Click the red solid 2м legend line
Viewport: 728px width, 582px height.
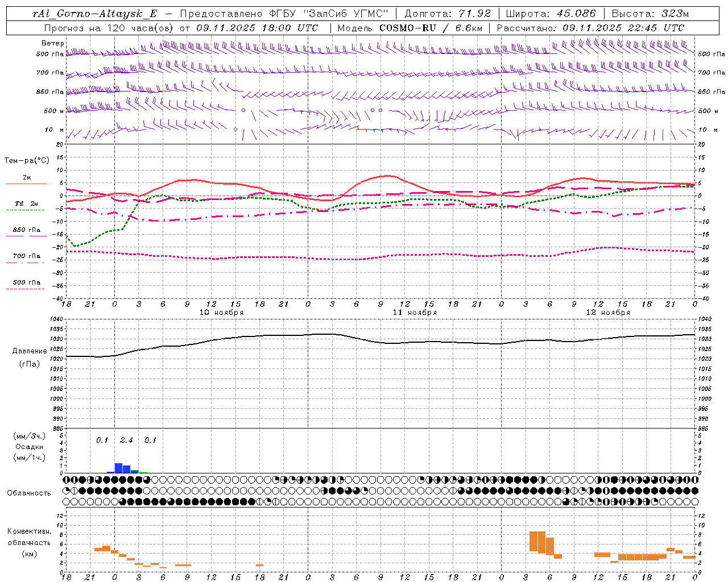click(x=26, y=184)
